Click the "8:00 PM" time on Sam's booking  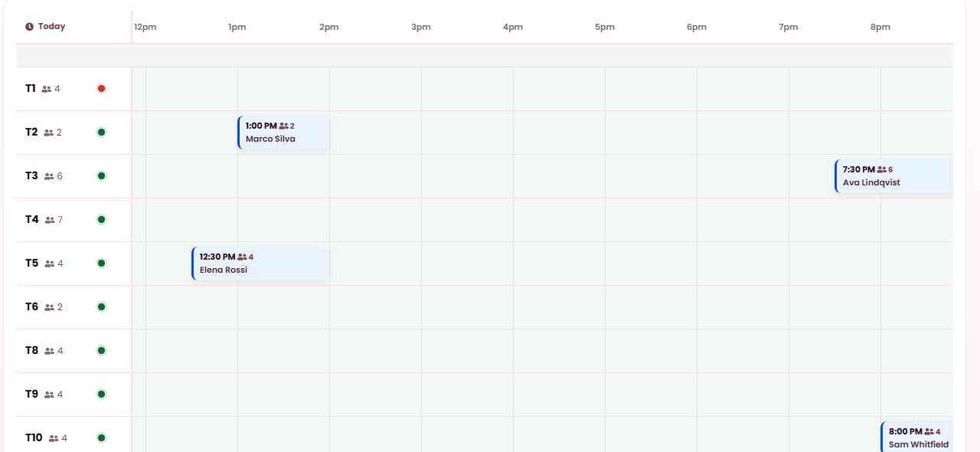click(906, 431)
